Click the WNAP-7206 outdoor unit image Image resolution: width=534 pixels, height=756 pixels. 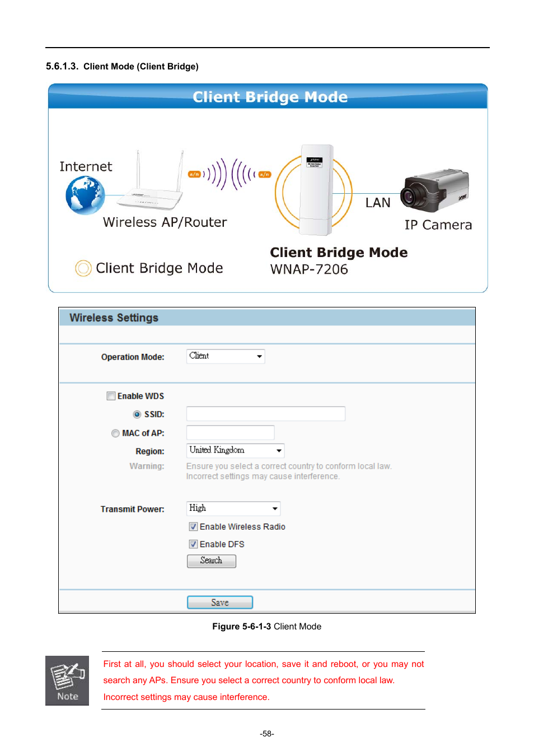(x=316, y=190)
